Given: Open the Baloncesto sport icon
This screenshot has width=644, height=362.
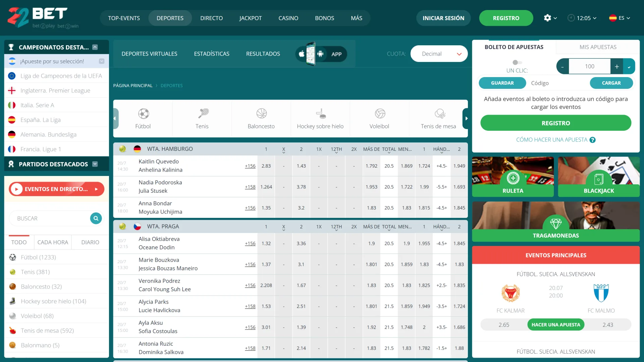Looking at the screenshot, I should 261,114.
